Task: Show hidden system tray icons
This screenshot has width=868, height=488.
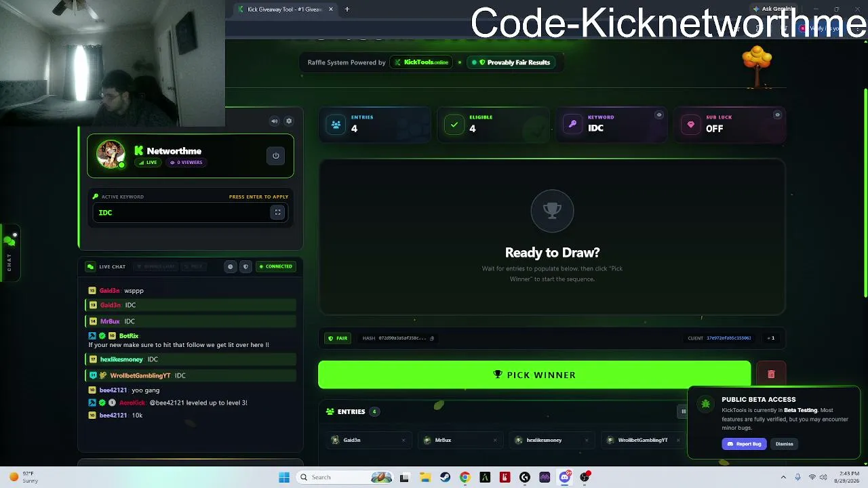Action: pos(783,477)
